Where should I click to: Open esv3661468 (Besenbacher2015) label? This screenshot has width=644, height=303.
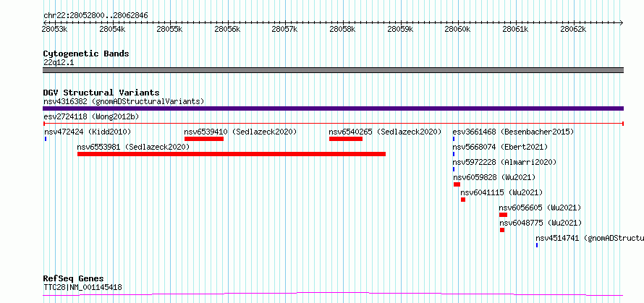click(513, 132)
